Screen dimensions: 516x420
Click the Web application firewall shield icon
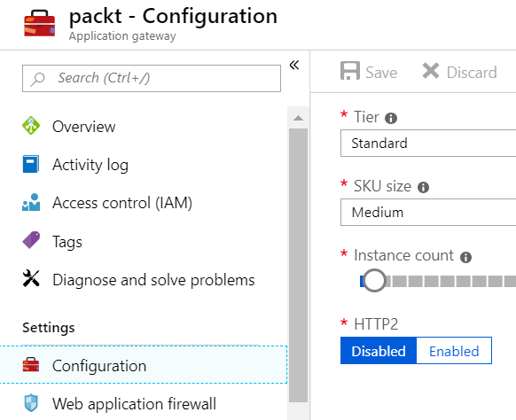(31, 402)
